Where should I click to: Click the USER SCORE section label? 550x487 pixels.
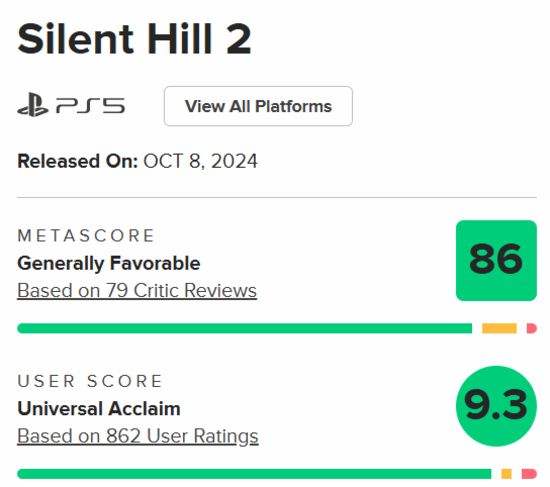[90, 381]
